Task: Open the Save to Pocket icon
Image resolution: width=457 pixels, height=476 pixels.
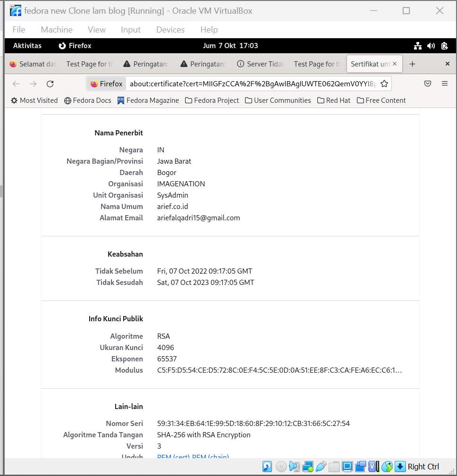Action: [x=428, y=84]
